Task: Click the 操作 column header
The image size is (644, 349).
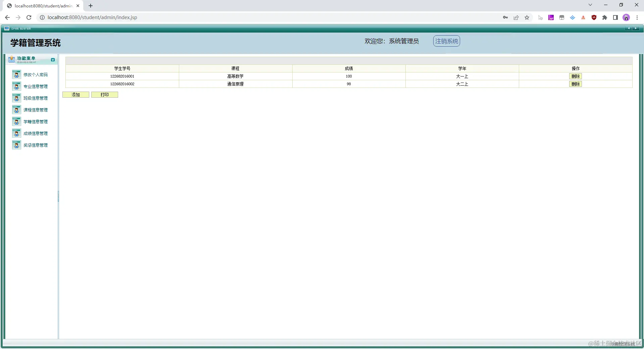Action: (x=576, y=68)
